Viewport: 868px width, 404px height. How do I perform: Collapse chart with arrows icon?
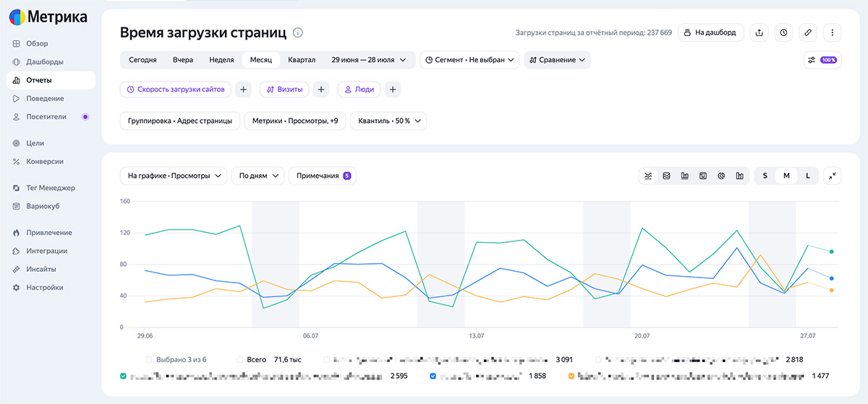[x=833, y=176]
